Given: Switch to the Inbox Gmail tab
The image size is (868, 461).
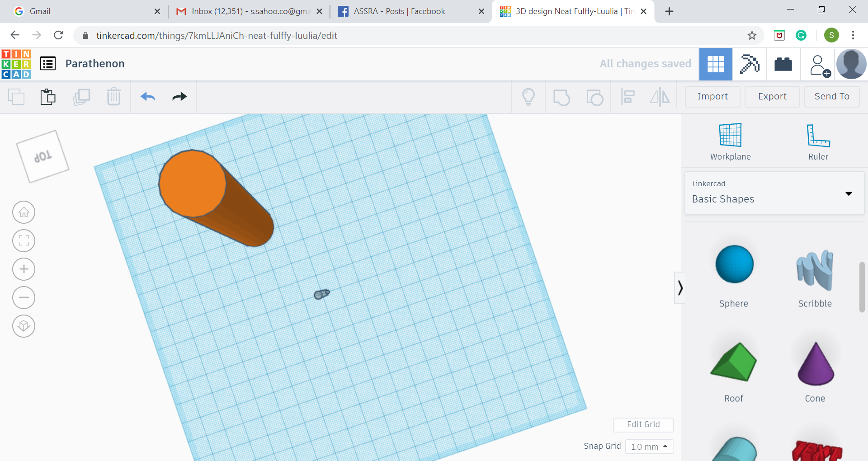Looking at the screenshot, I should [248, 11].
